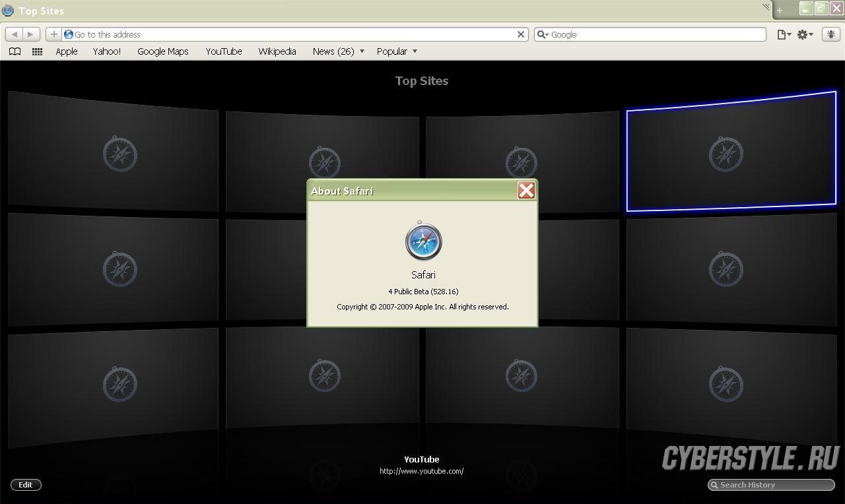The width and height of the screenshot is (845, 504).
Task: Select the Top Sites tab title
Action: click(x=41, y=11)
